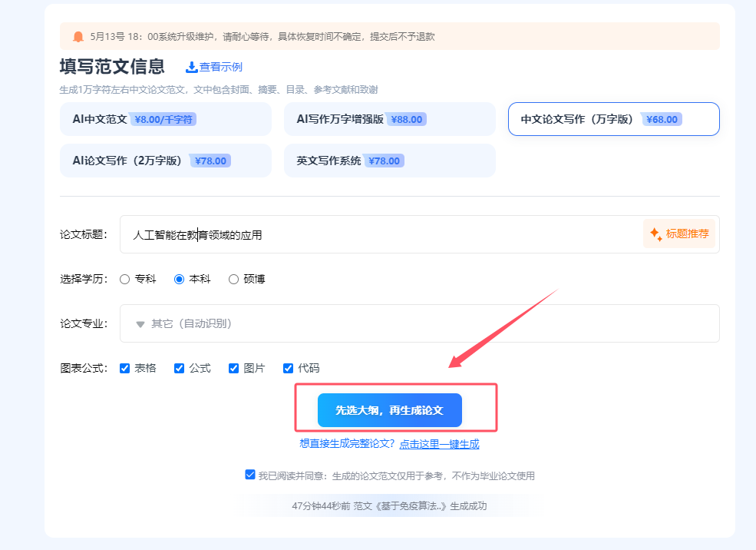Screen dimensions: 756x550
Task: Choose 中文论文写作（万字版） option
Action: click(614, 119)
